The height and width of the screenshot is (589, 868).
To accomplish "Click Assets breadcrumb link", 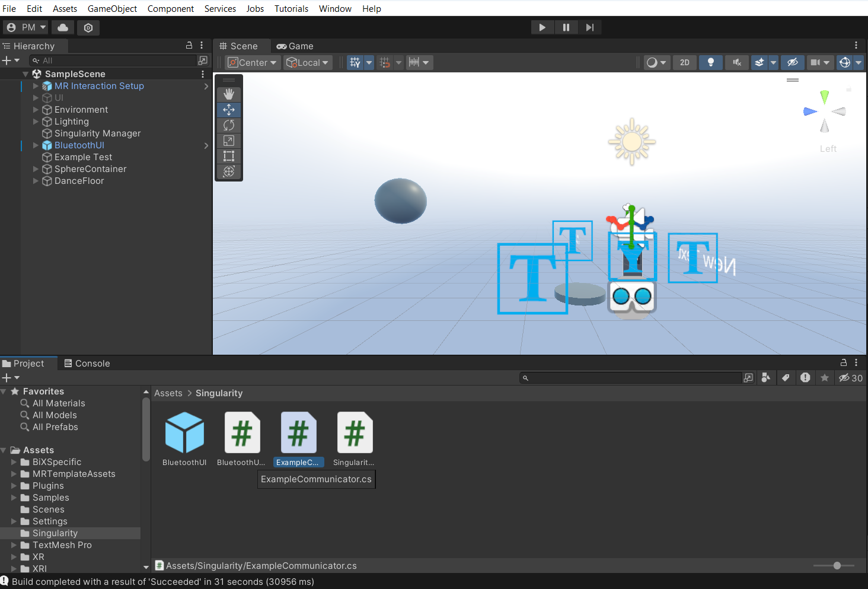I will (x=168, y=393).
